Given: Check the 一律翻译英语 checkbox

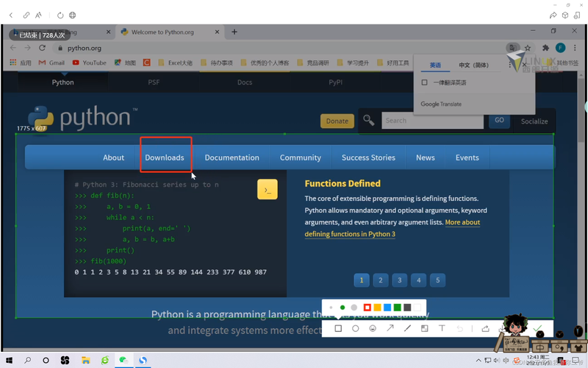Looking at the screenshot, I should (x=425, y=82).
